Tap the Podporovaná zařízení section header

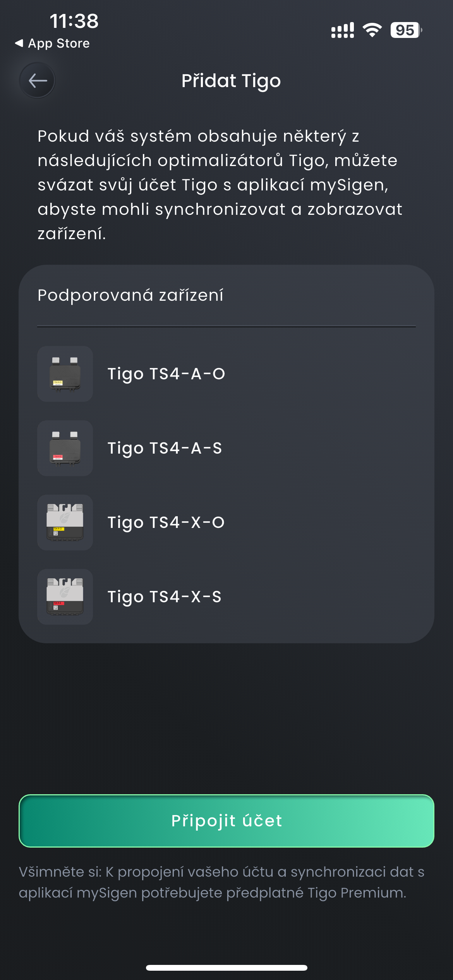[x=130, y=295]
